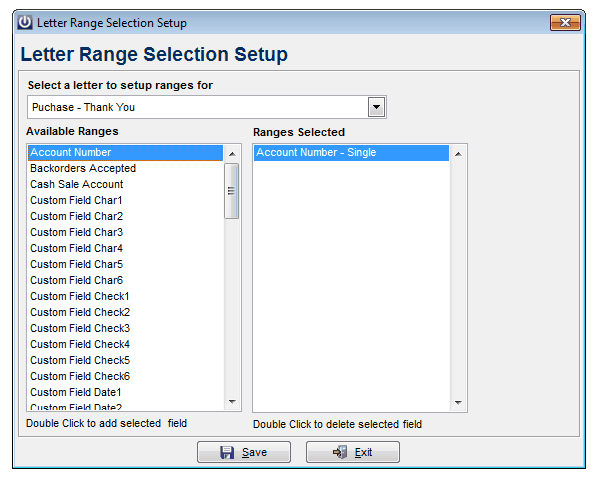Click the Puchase - Thank You combo box
Screen dimensions: 593x479
(x=206, y=107)
